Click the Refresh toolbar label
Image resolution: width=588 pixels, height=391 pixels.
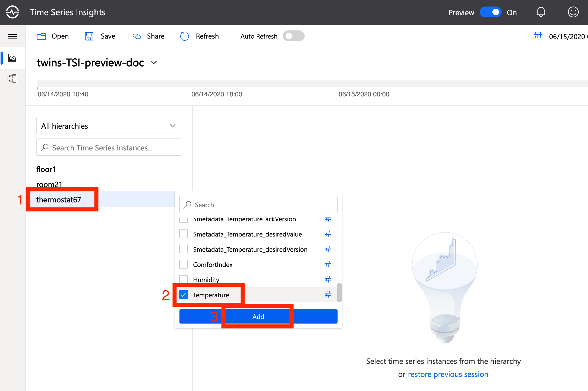pyautogui.click(x=207, y=36)
